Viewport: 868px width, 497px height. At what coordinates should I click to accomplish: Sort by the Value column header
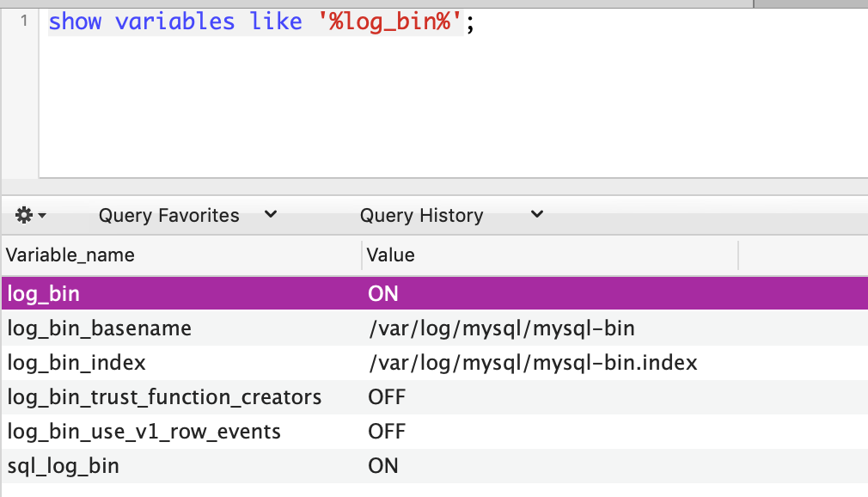[550, 255]
